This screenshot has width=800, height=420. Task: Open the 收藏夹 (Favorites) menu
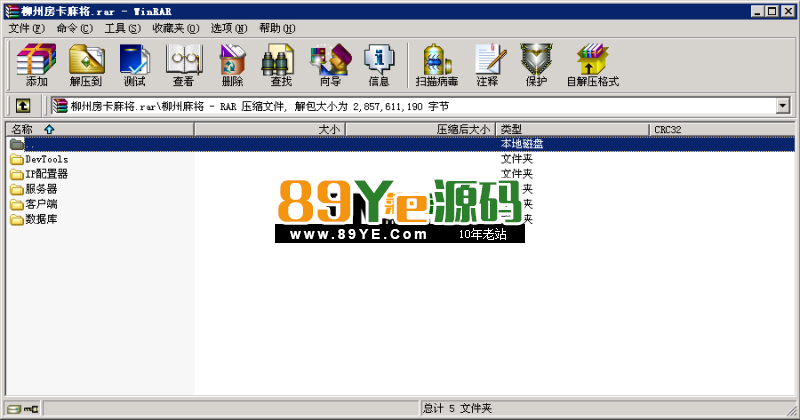pos(176,29)
